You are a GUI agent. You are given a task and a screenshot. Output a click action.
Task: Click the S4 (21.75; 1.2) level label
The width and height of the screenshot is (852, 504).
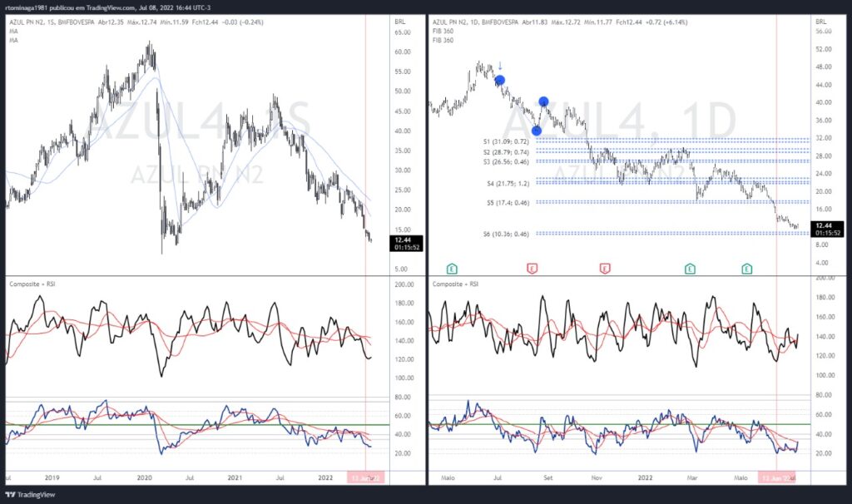508,184
